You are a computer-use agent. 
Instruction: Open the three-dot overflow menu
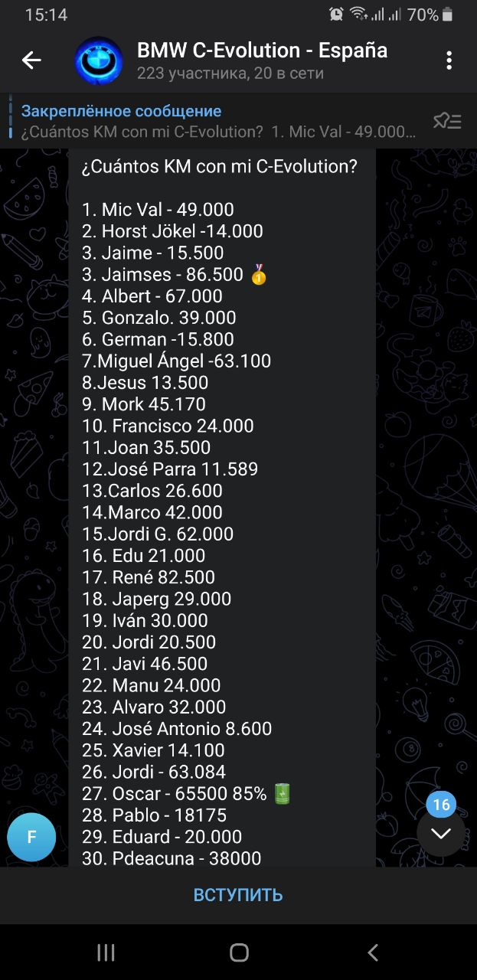(x=449, y=60)
